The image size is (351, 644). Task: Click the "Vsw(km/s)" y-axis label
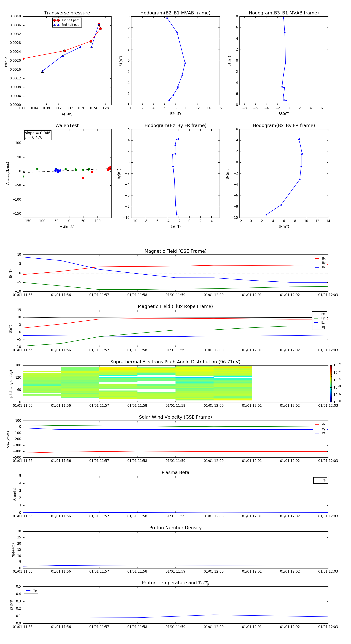[8, 439]
